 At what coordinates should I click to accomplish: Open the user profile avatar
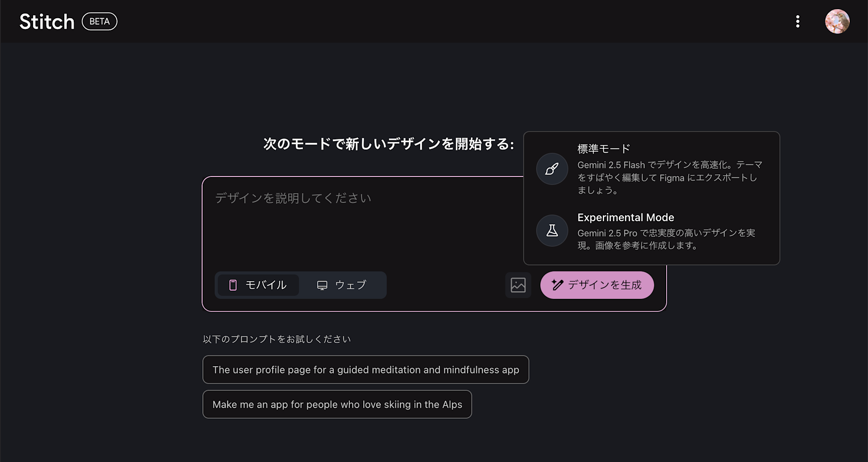coord(837,22)
